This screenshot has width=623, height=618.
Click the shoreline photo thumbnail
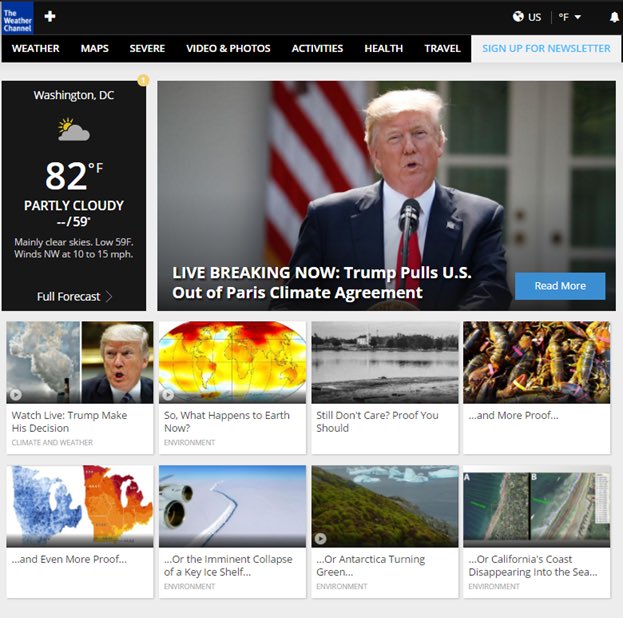[385, 362]
